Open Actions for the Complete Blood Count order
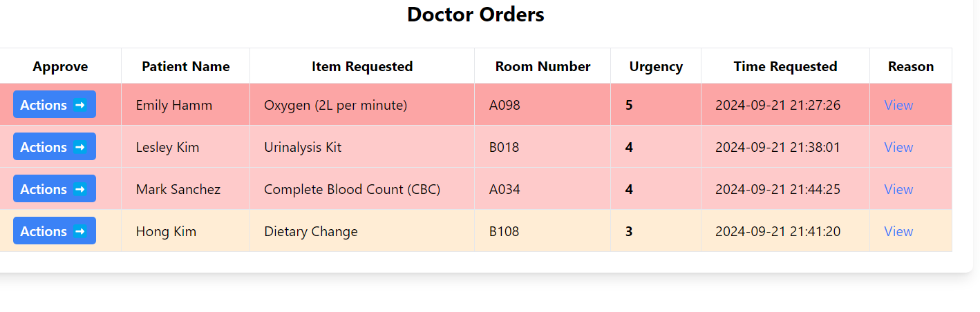The height and width of the screenshot is (312, 980). (x=54, y=189)
